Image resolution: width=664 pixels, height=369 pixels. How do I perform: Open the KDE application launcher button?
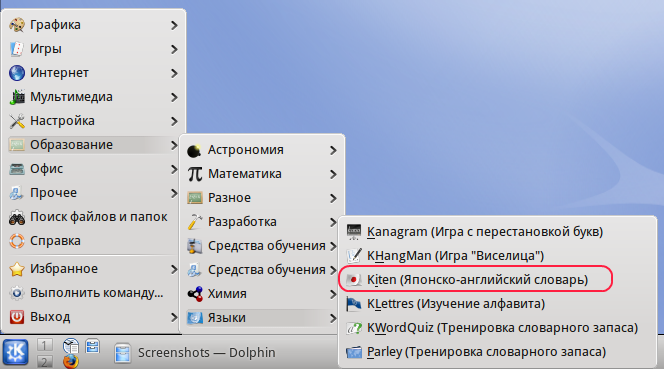[x=16, y=352]
